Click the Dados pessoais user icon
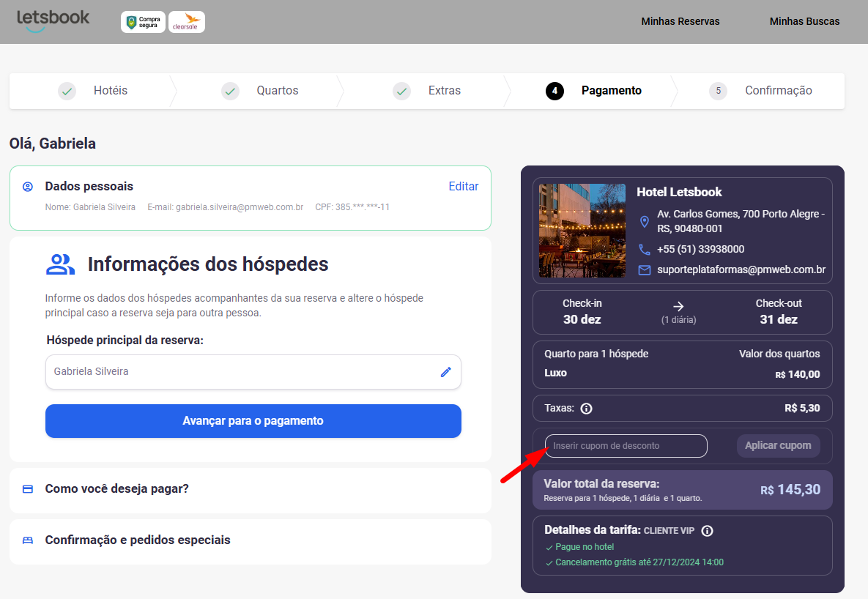This screenshot has height=599, width=868. [x=28, y=187]
